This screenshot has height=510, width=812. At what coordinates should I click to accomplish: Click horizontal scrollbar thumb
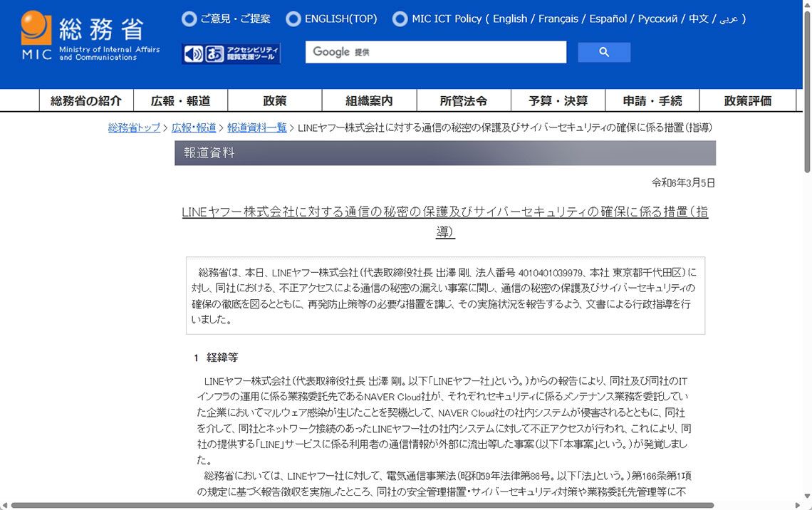click(363, 505)
